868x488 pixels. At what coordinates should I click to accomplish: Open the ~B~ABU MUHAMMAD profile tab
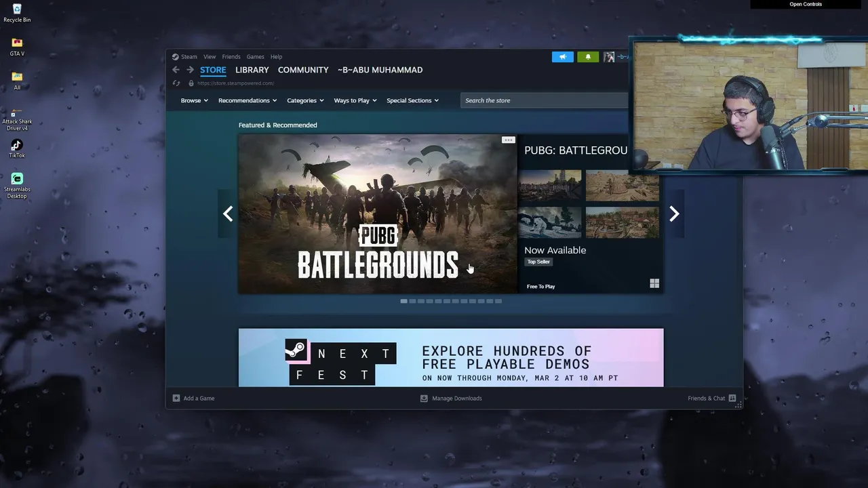pyautogui.click(x=380, y=70)
